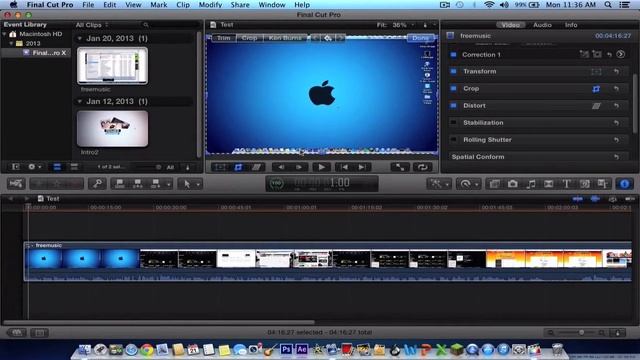Toggle the freemusic clip checkbox in Inspector
The width and height of the screenshot is (640, 360).
point(450,36)
